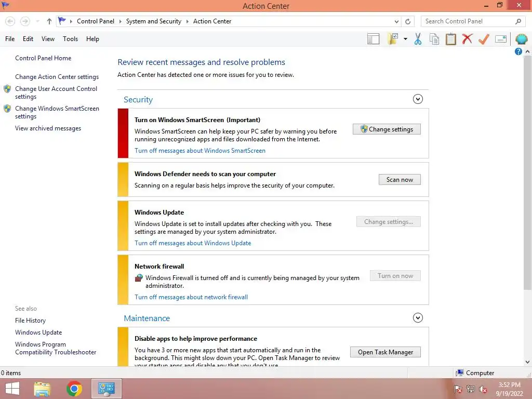
Task: Expand breadcrumb arrow before Control Panel
Action: pyautogui.click(x=71, y=21)
